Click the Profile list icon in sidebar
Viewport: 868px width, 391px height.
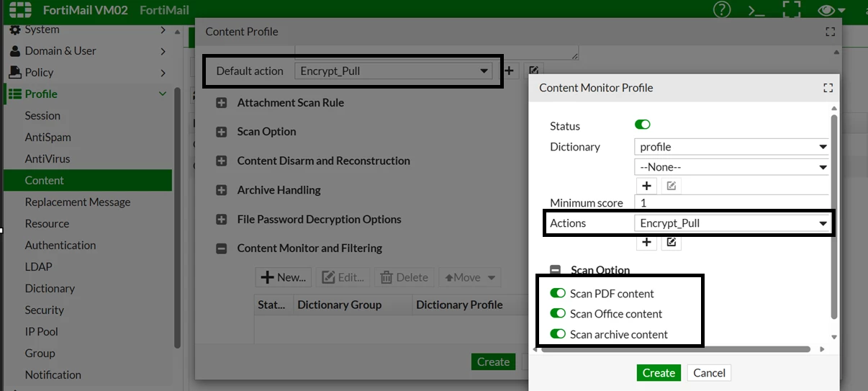click(14, 94)
